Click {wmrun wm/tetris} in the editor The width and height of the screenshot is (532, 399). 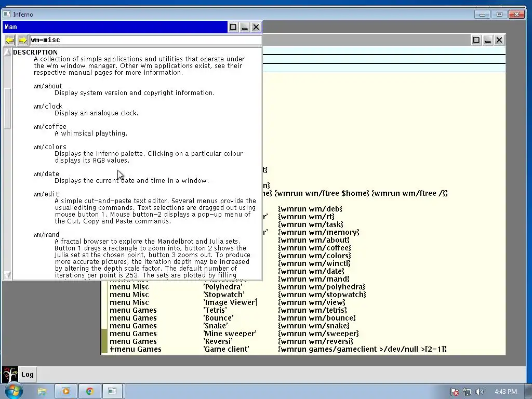coord(312,311)
